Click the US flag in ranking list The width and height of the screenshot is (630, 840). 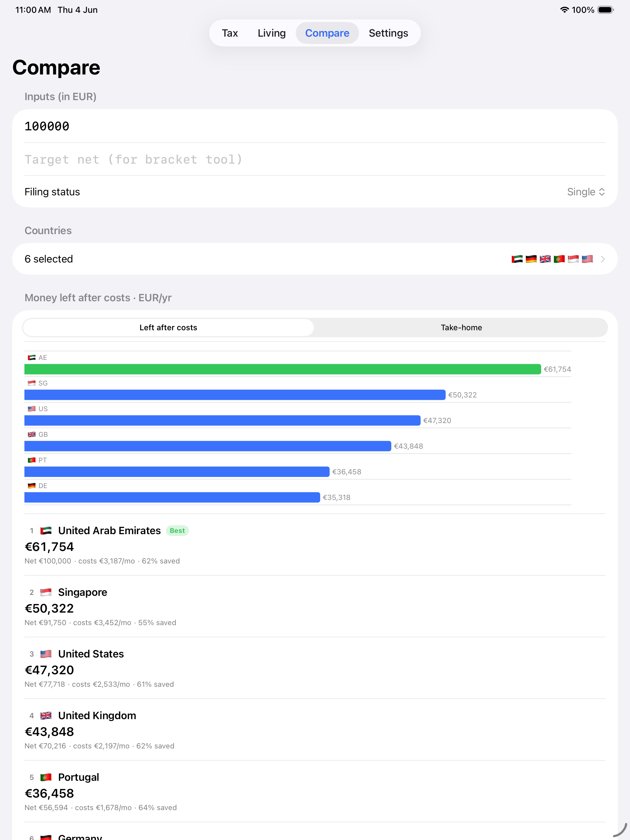coord(46,654)
